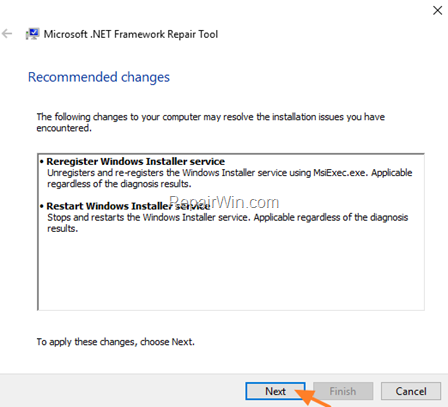448x407 pixels.
Task: Select Reregister Windows Installer service entry
Action: pos(135,161)
